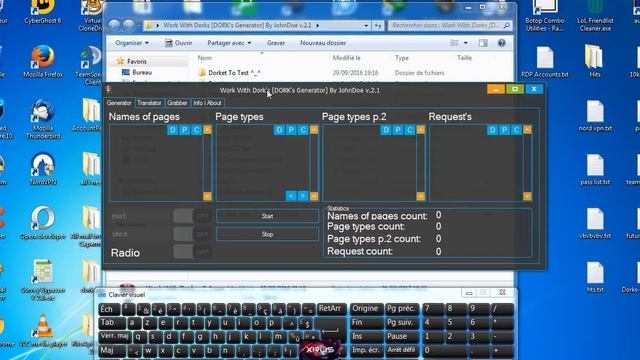640x360 pixels.
Task: Click the P button in Page types panel
Action: [291, 130]
